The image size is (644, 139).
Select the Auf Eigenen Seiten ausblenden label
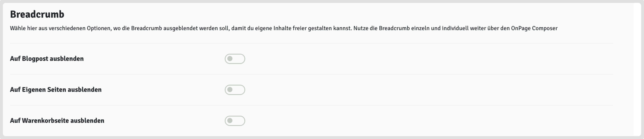click(56, 90)
